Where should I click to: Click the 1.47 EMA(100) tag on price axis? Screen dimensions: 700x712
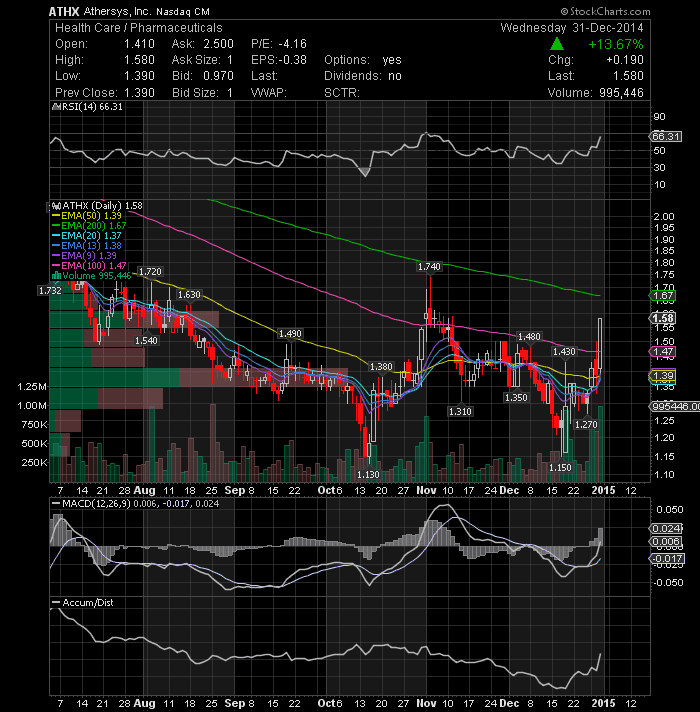pos(663,351)
